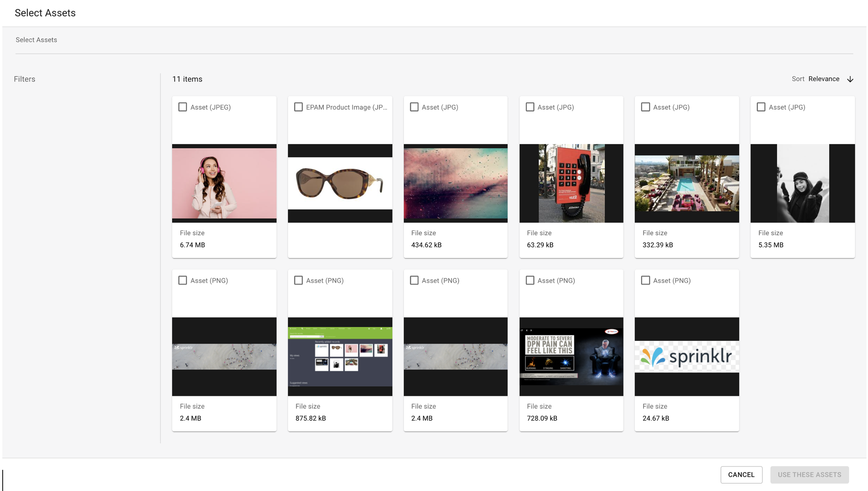The height and width of the screenshot is (491, 868).
Task: Open the green dashboard screenshot thumbnail
Action: pyautogui.click(x=340, y=356)
